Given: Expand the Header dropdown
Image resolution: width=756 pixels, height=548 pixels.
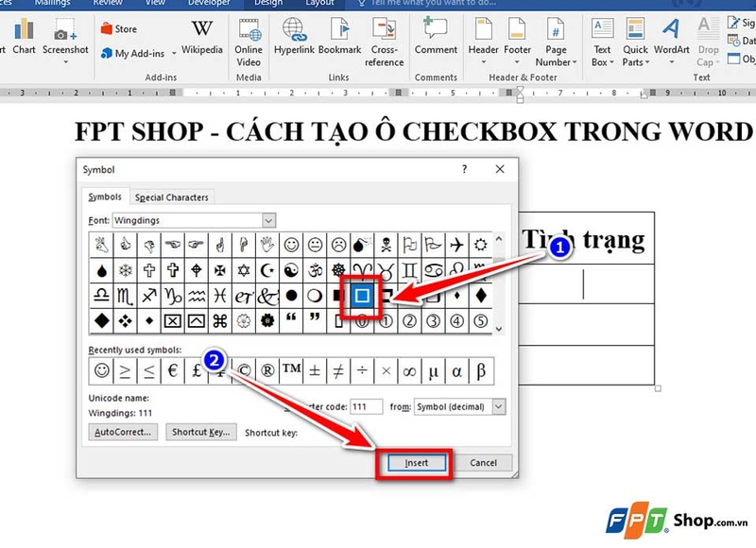Looking at the screenshot, I should point(483,62).
